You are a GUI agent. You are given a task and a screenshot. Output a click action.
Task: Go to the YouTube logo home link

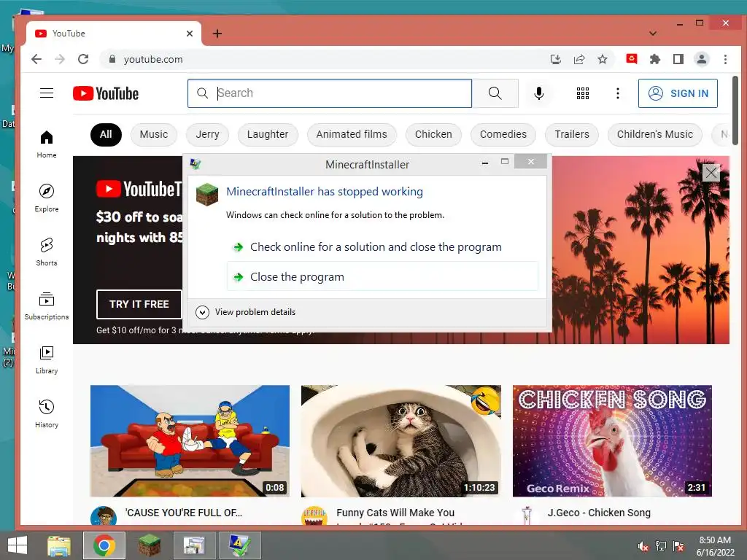(106, 93)
